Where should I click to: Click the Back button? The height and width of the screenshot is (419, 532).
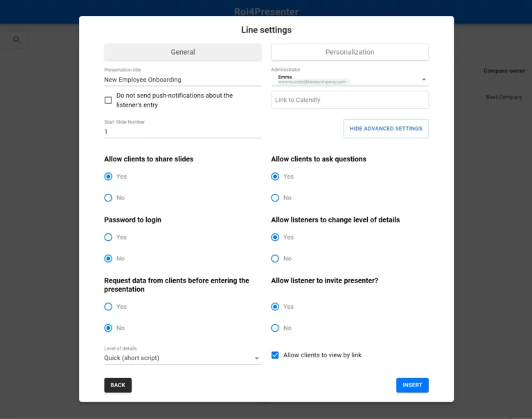click(118, 386)
